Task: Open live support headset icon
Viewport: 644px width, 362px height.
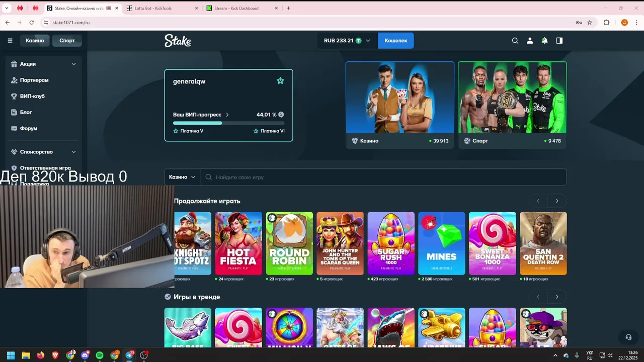Action: click(628, 337)
